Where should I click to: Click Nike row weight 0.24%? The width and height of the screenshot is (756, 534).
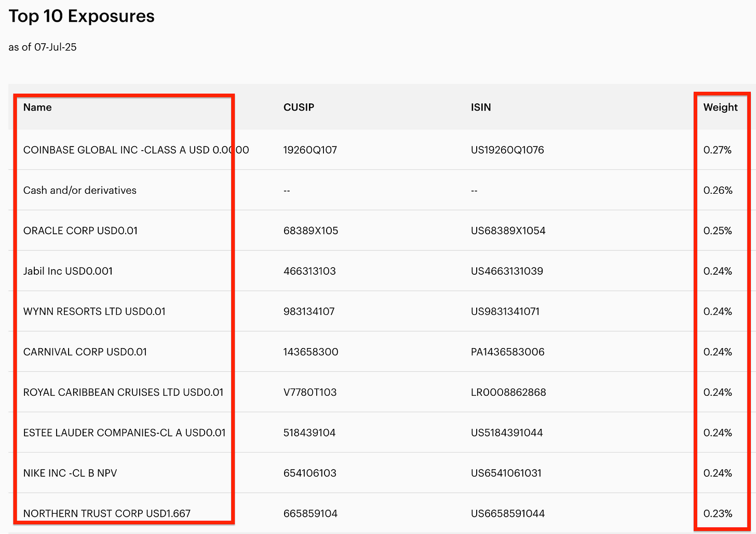point(718,473)
